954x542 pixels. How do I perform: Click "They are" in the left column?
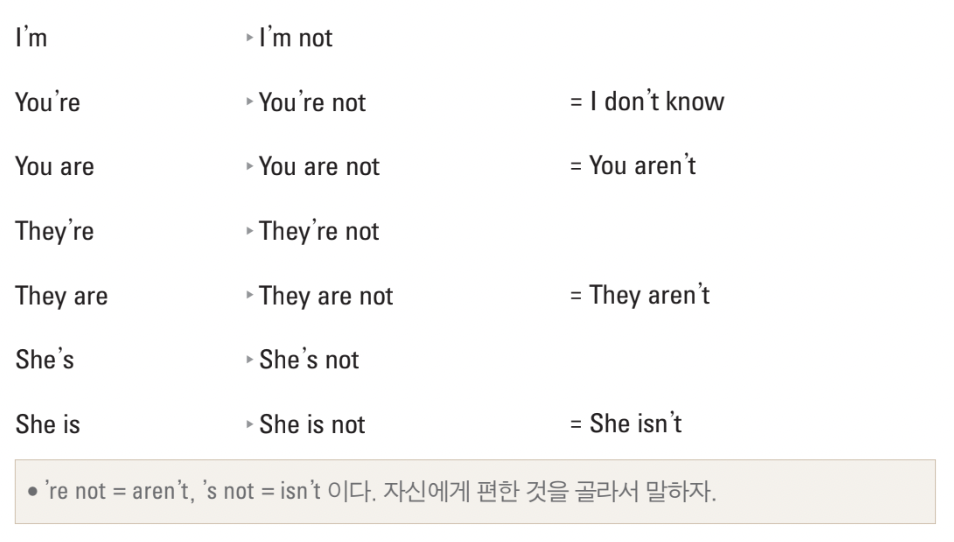61,296
